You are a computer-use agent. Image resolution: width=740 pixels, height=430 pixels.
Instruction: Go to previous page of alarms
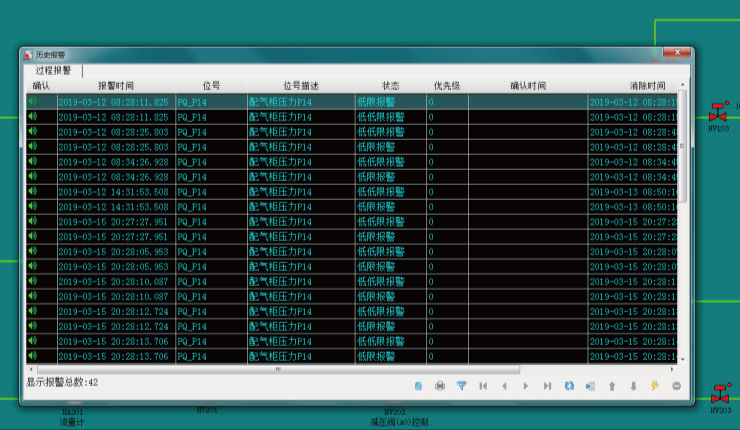pos(504,386)
